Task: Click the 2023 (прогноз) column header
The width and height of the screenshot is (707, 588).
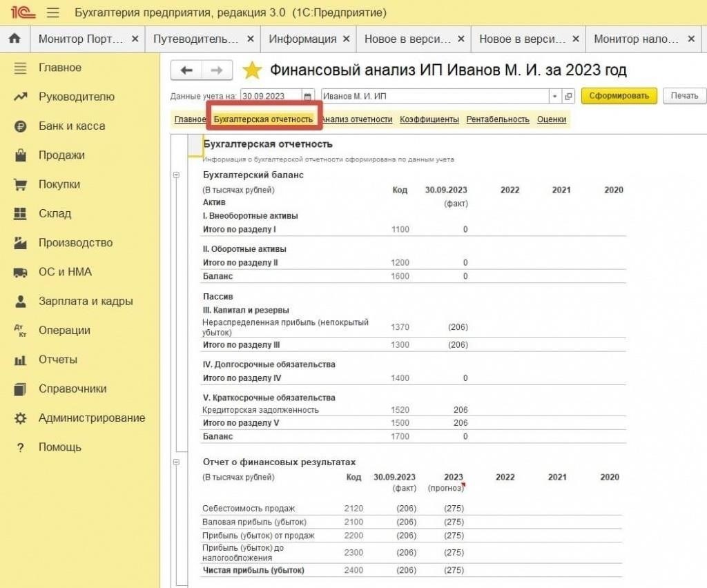Action: (x=447, y=482)
